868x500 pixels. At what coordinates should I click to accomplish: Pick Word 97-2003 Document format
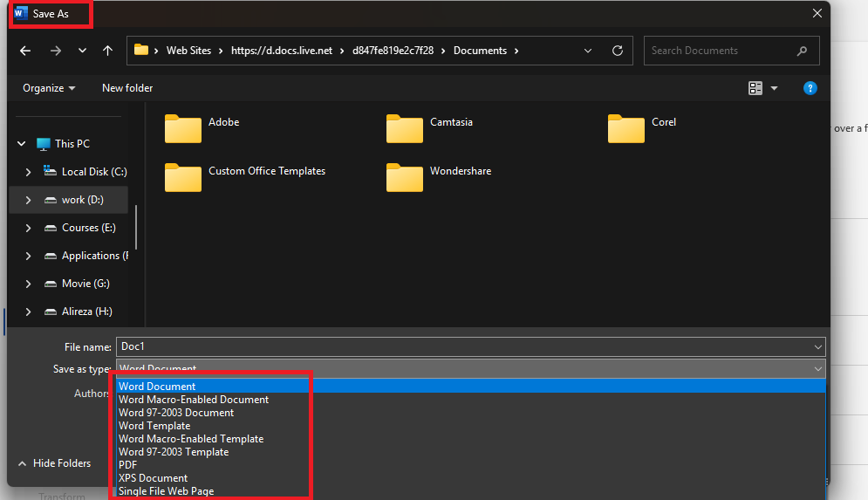(x=176, y=413)
